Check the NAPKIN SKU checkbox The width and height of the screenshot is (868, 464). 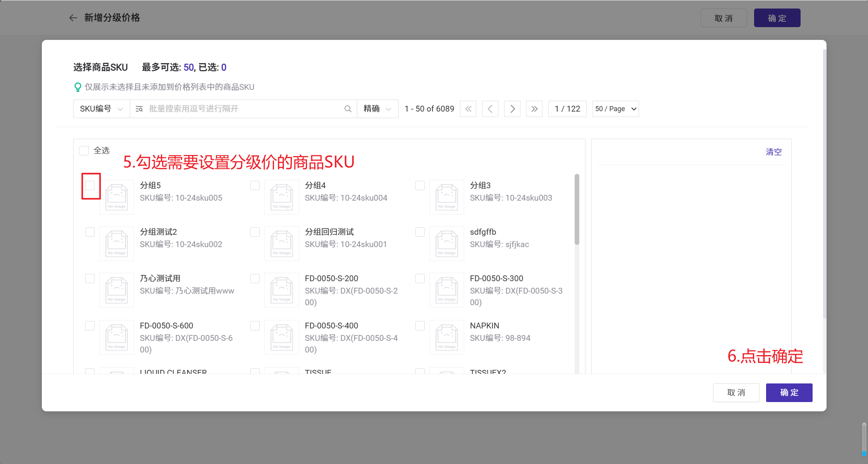point(420,326)
